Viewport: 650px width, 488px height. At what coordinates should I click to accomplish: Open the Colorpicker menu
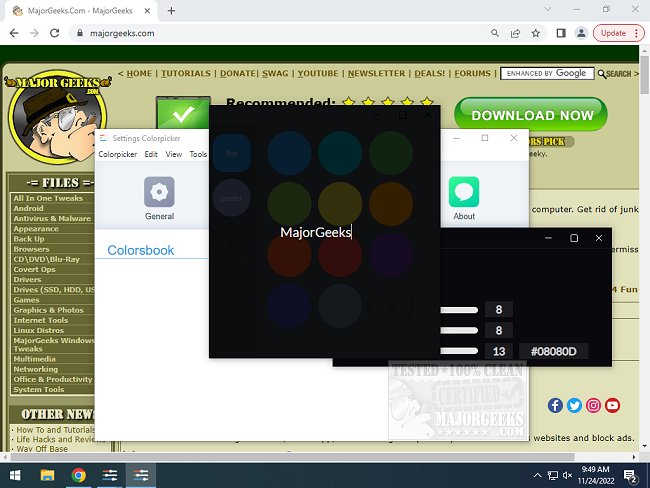click(x=118, y=154)
